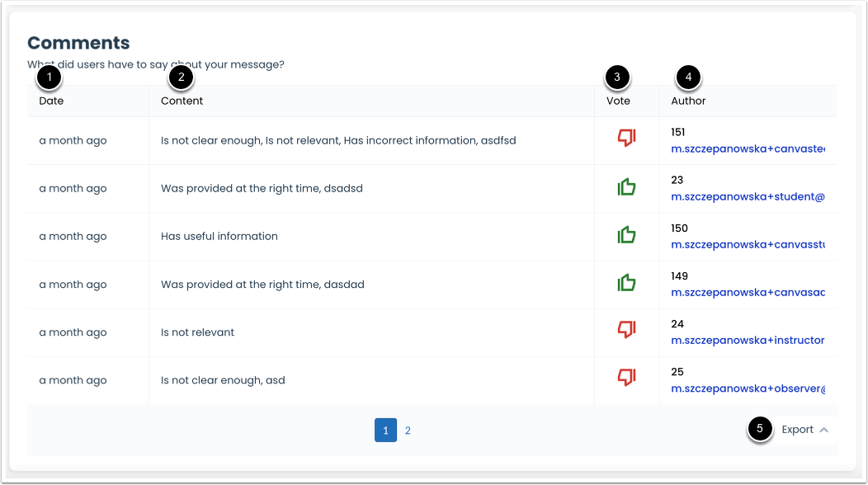Click the 'Has useful information' comment row
The width and height of the screenshot is (868, 485).
(x=219, y=236)
